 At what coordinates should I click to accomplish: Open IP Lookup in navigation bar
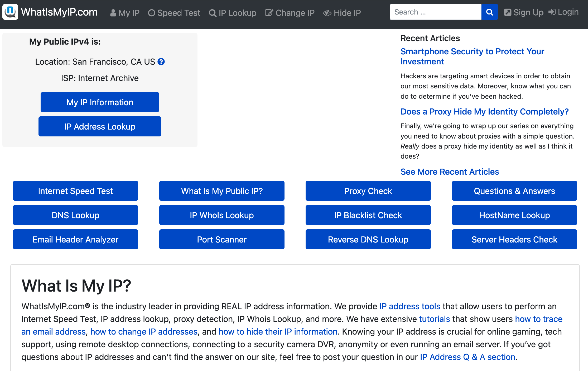coord(233,13)
